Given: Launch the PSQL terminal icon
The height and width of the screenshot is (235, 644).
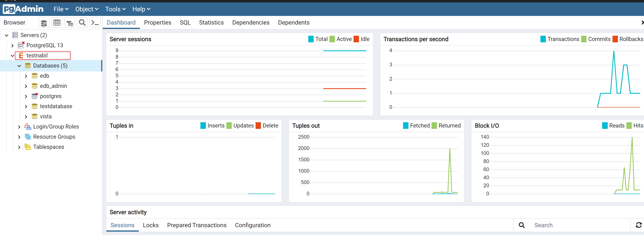Looking at the screenshot, I should [95, 23].
